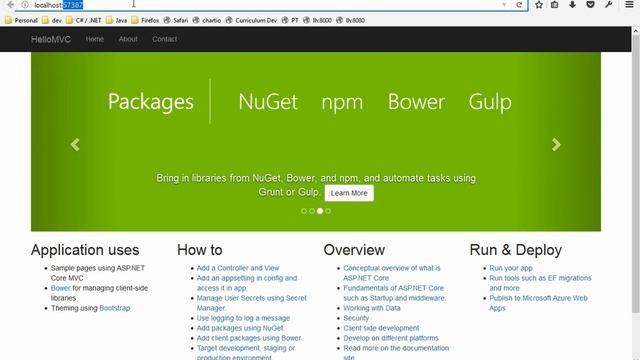This screenshot has height=360, width=640.
Task: Bookmark this page with the star icon
Action: (x=539, y=5)
